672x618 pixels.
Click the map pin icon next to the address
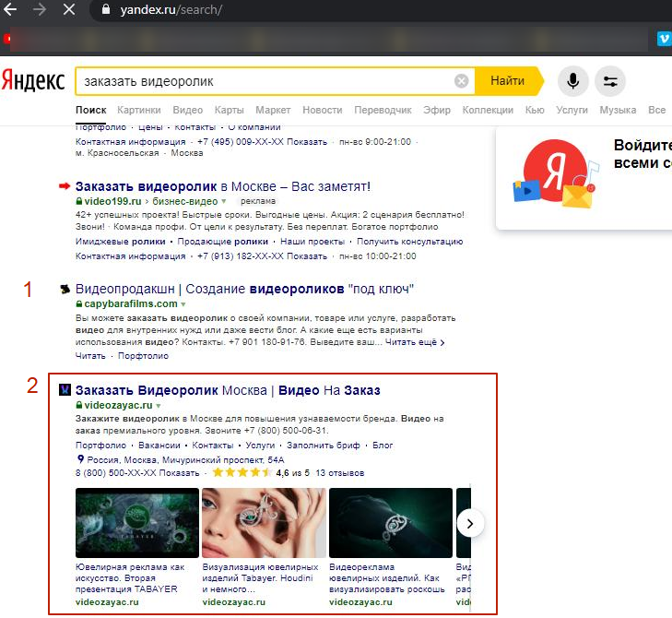click(x=80, y=459)
